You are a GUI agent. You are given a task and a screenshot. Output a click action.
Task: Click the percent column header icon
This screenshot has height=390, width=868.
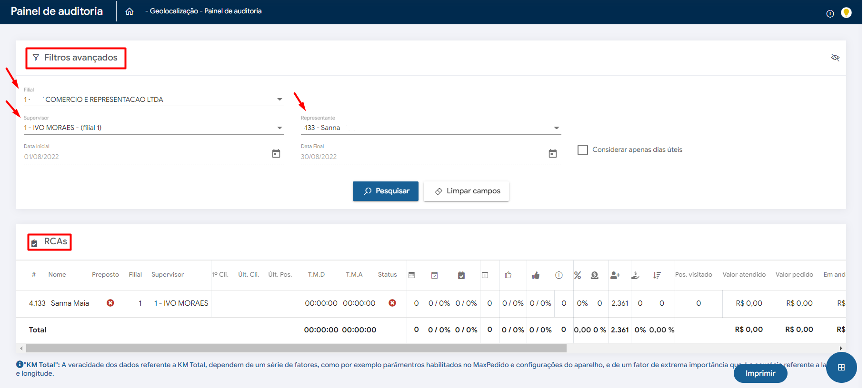click(578, 275)
